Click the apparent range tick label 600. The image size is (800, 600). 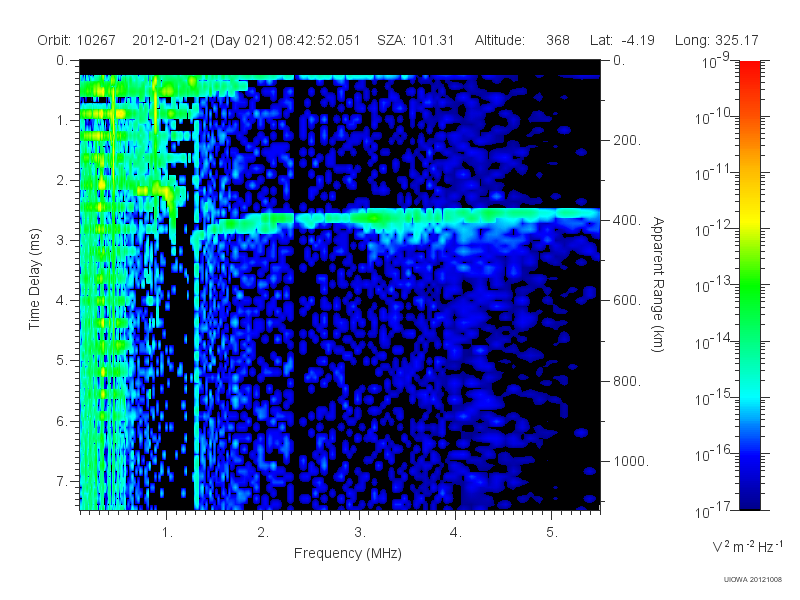627,301
